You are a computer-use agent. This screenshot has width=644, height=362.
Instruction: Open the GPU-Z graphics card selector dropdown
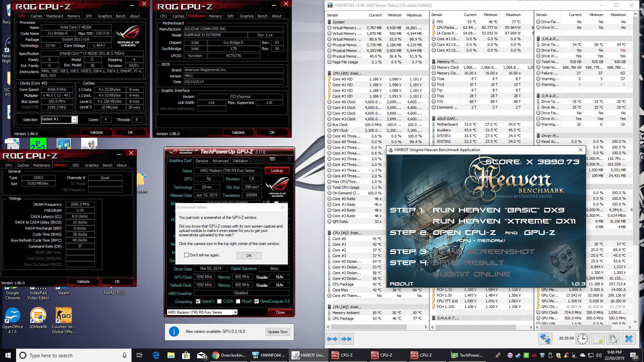tap(235, 312)
